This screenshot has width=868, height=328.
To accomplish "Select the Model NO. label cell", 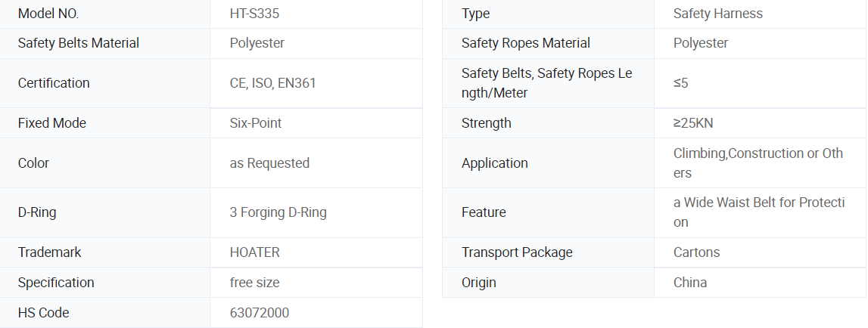I will [104, 14].
